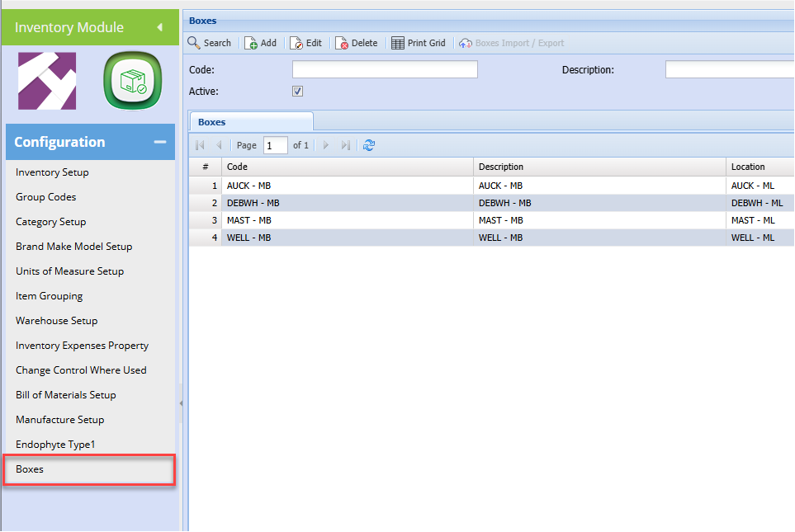Open Boxes in the sidebar menu

[30, 469]
